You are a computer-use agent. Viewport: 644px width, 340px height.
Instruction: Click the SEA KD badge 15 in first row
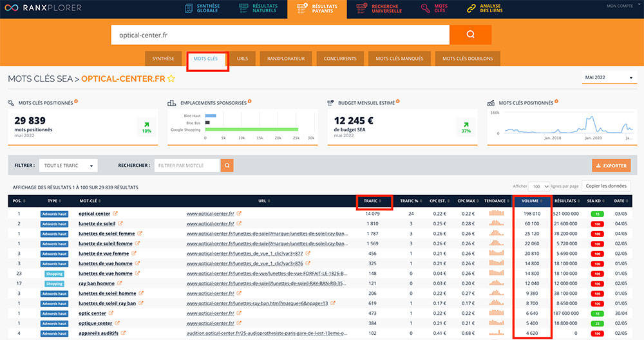pyautogui.click(x=597, y=214)
